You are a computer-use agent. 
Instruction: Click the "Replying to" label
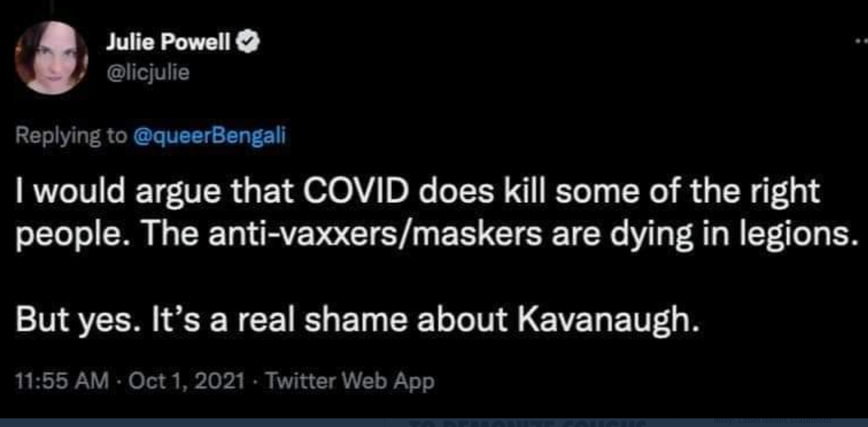[69, 136]
